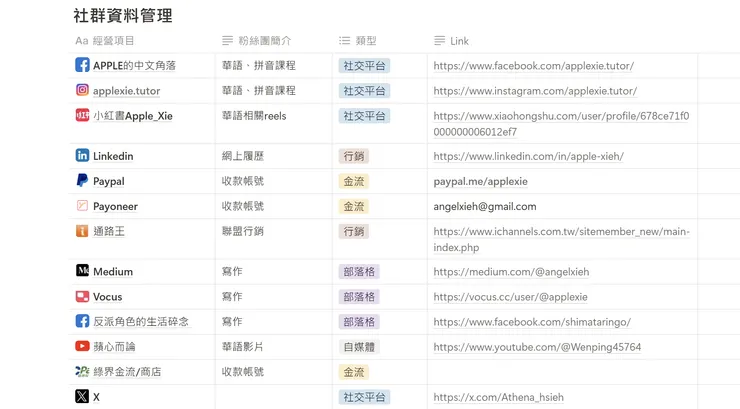Click the 網上履歷 description cell

(x=274, y=156)
